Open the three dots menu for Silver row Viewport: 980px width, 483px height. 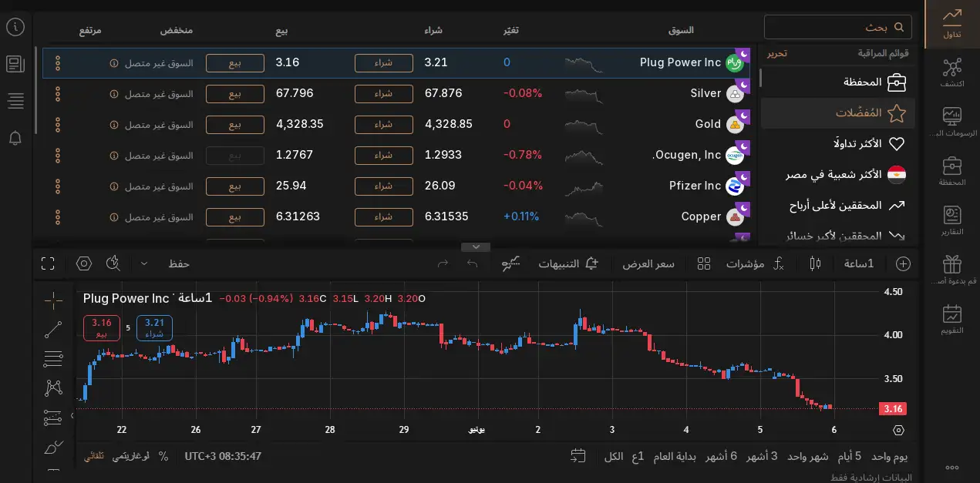click(58, 94)
